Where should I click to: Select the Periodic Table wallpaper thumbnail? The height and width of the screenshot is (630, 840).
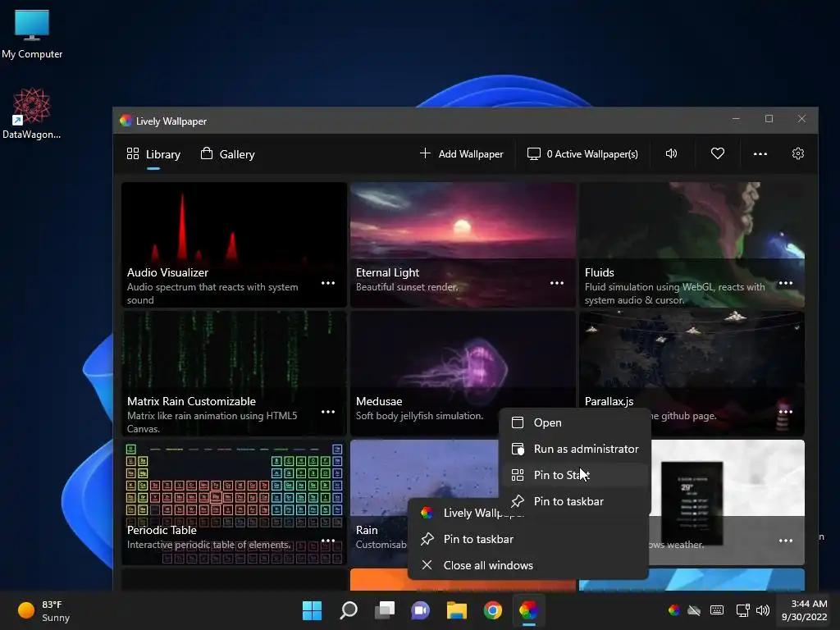pos(234,502)
